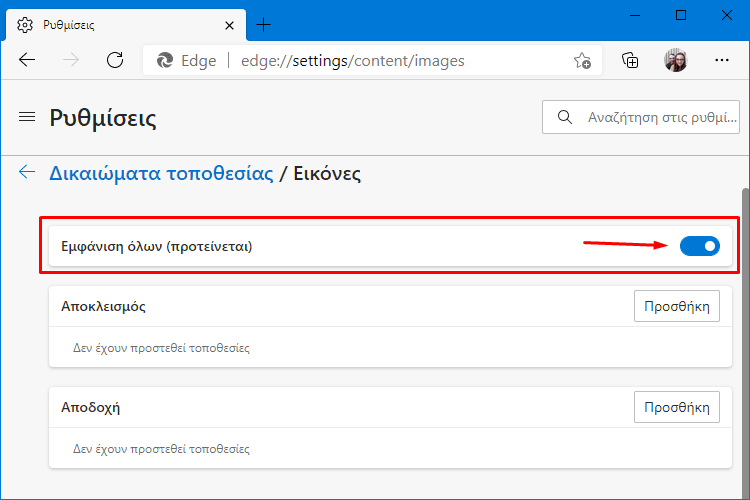Click the Edge logo in address bar

(x=165, y=61)
